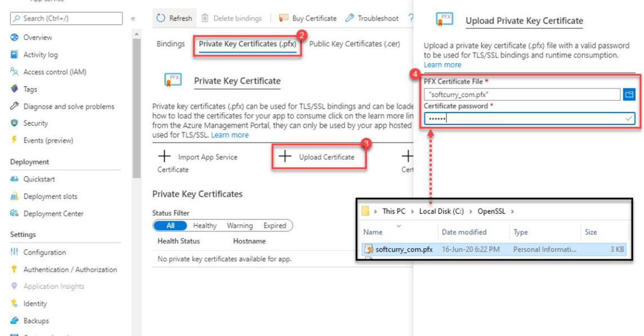Open Security menu item
The height and width of the screenshot is (336, 644).
click(x=35, y=123)
